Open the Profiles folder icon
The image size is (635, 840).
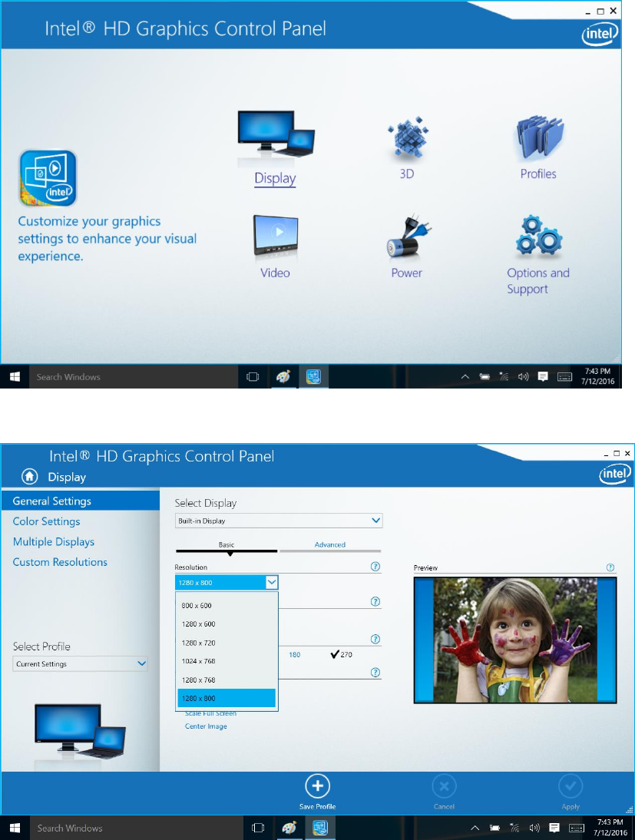(x=540, y=137)
